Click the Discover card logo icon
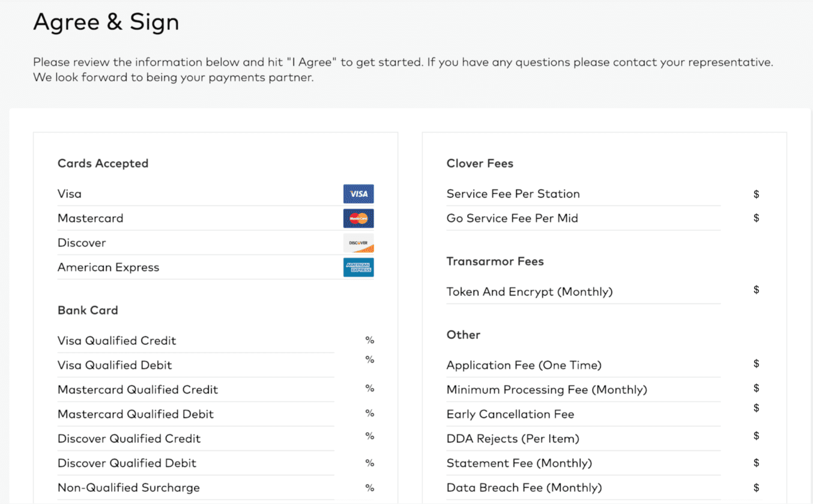 click(x=358, y=243)
